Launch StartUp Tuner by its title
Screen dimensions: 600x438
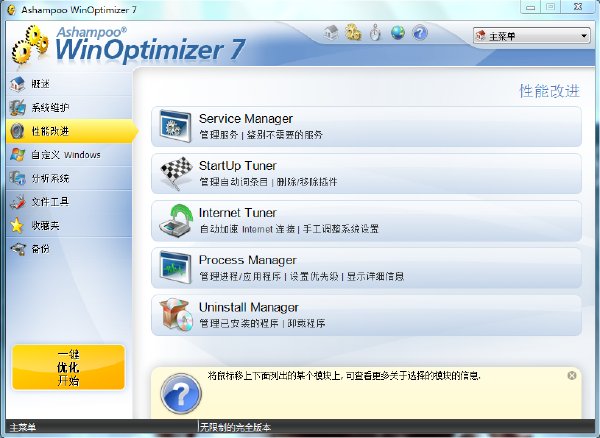238,166
